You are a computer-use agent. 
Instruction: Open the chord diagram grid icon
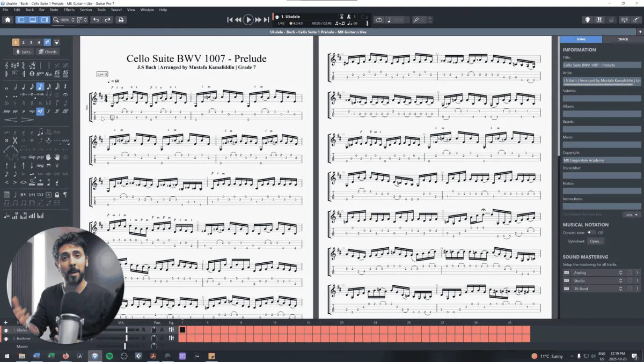point(6,194)
